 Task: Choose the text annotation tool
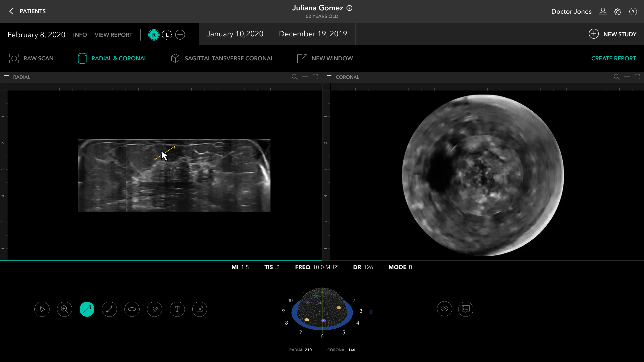click(177, 309)
